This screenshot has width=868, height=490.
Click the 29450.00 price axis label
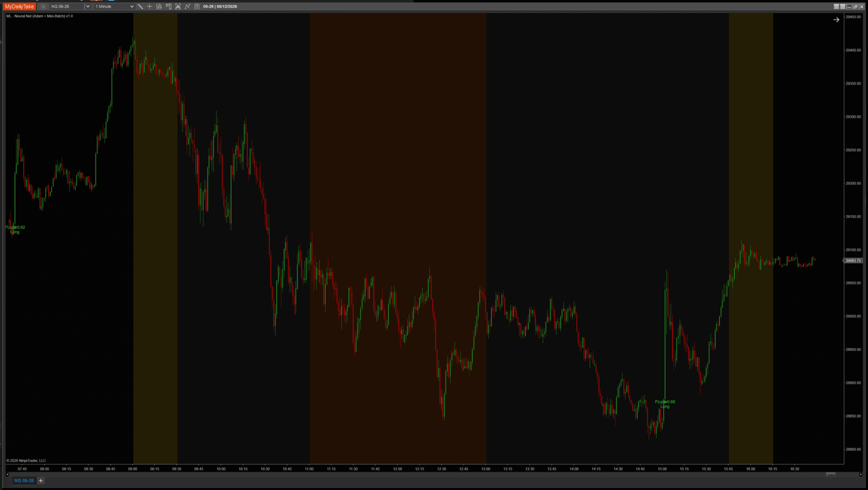[x=853, y=17]
